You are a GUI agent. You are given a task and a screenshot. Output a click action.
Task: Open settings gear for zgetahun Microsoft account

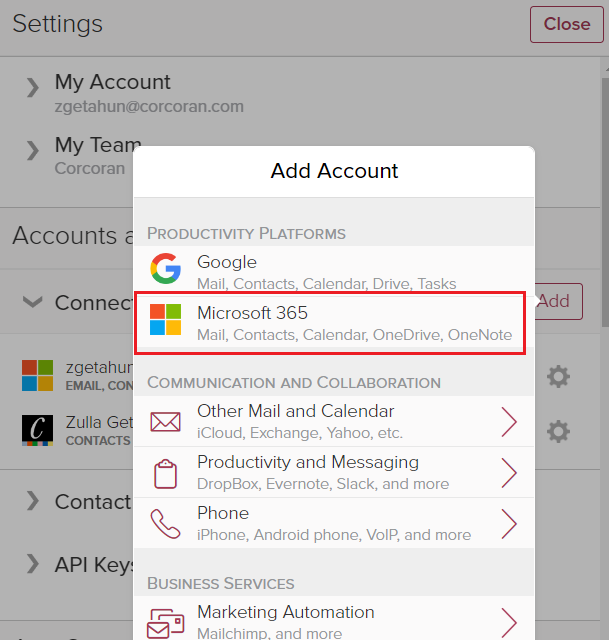tap(558, 376)
